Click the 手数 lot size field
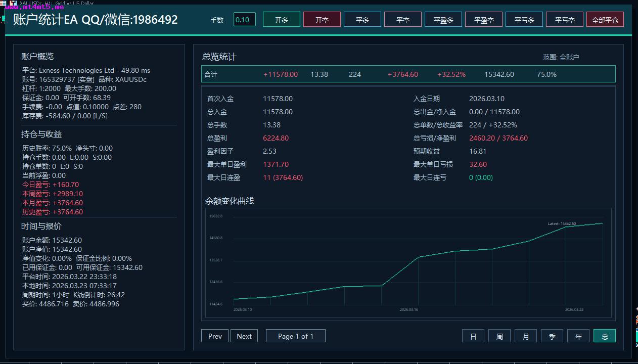 coord(244,20)
